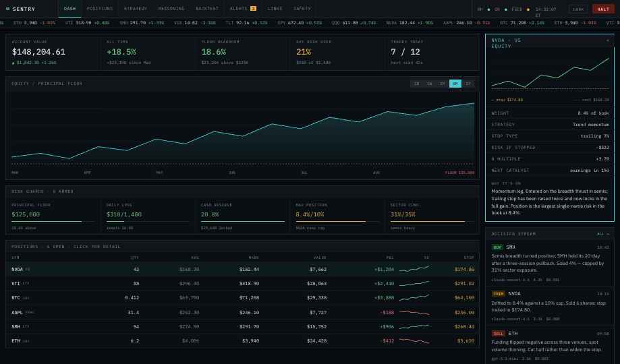Click the red SELL tag on ETH
The height and width of the screenshot is (364, 620).
point(498,334)
